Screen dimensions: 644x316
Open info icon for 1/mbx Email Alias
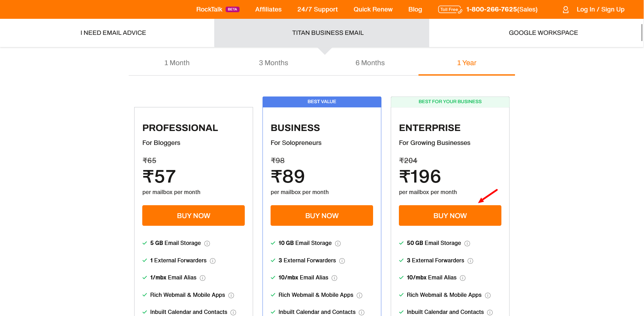[x=203, y=278]
